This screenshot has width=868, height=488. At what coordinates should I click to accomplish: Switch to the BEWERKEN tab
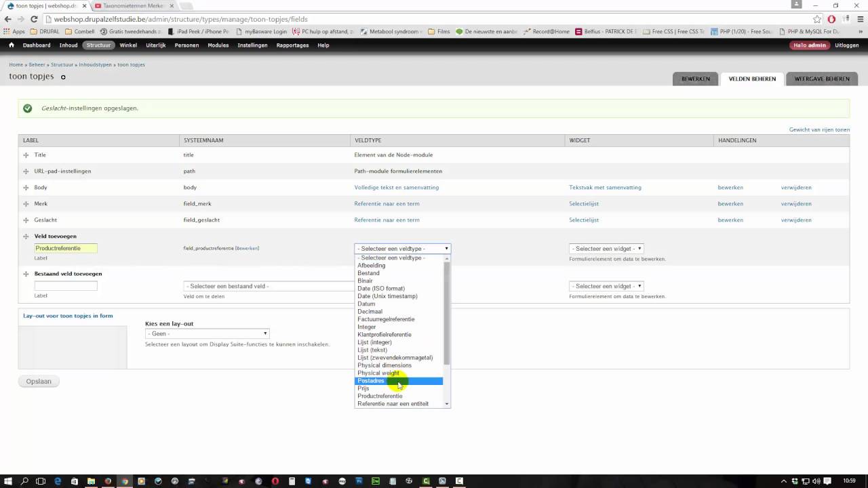pos(695,79)
